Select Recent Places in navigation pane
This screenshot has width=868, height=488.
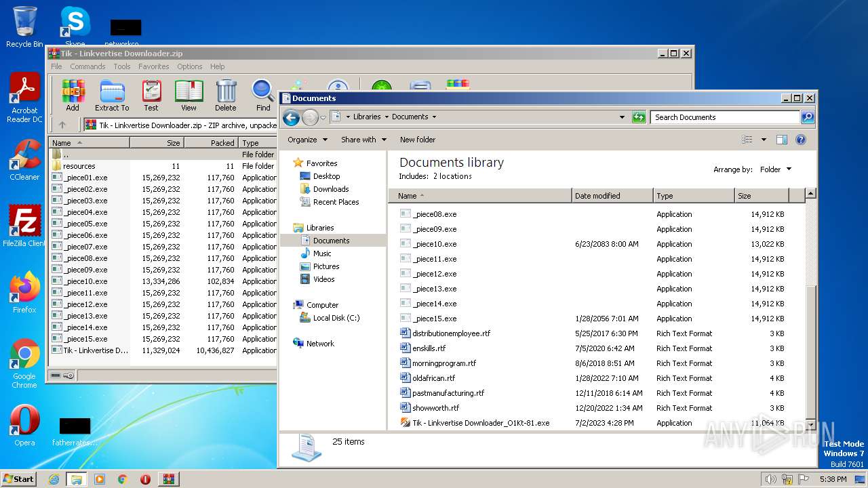tap(336, 202)
